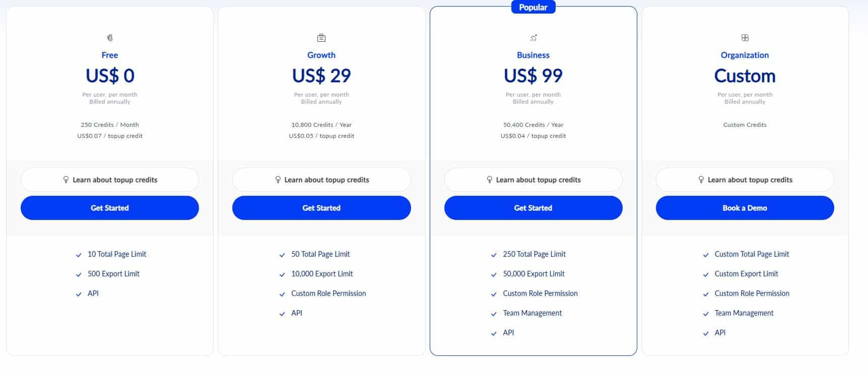Click the checkmark beside Team Management in Business plan

click(x=493, y=314)
